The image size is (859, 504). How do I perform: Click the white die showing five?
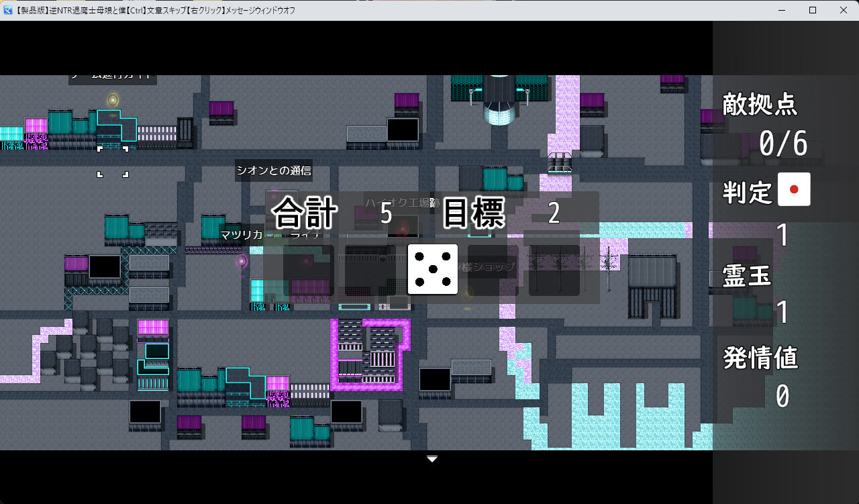(x=433, y=269)
